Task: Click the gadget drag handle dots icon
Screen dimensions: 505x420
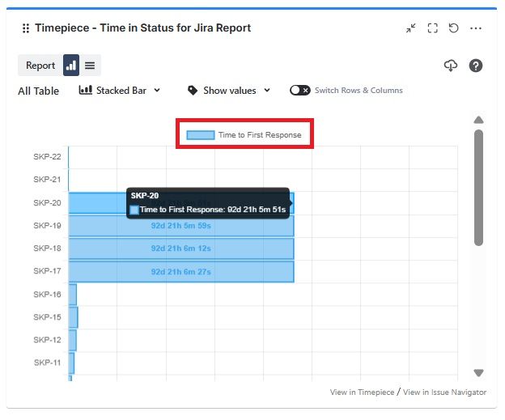Action: point(26,28)
